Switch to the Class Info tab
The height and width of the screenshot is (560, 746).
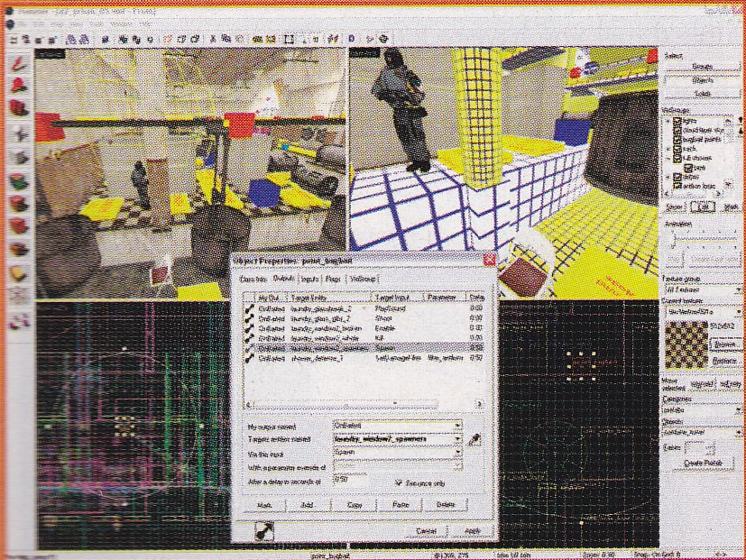point(253,279)
